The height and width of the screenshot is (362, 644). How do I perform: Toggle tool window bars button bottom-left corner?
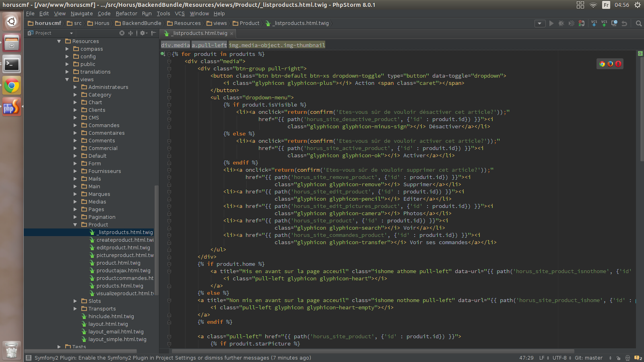(29, 358)
